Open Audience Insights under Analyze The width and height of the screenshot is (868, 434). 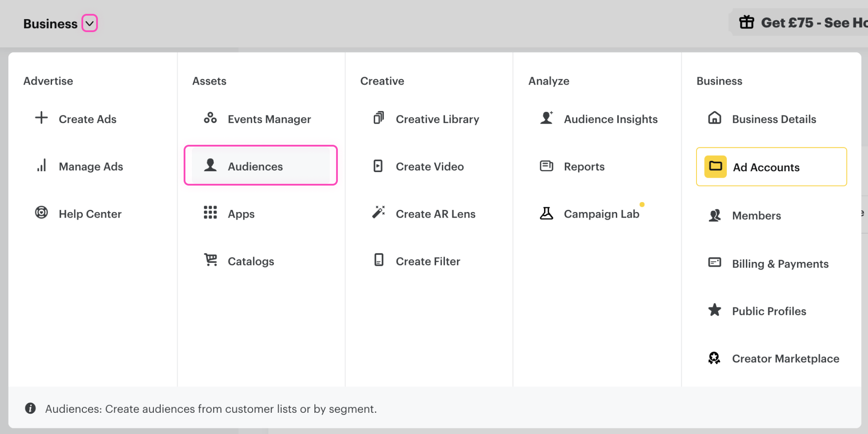(610, 119)
